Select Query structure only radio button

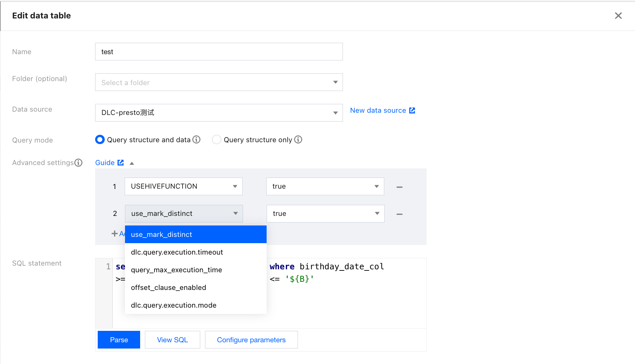tap(216, 140)
